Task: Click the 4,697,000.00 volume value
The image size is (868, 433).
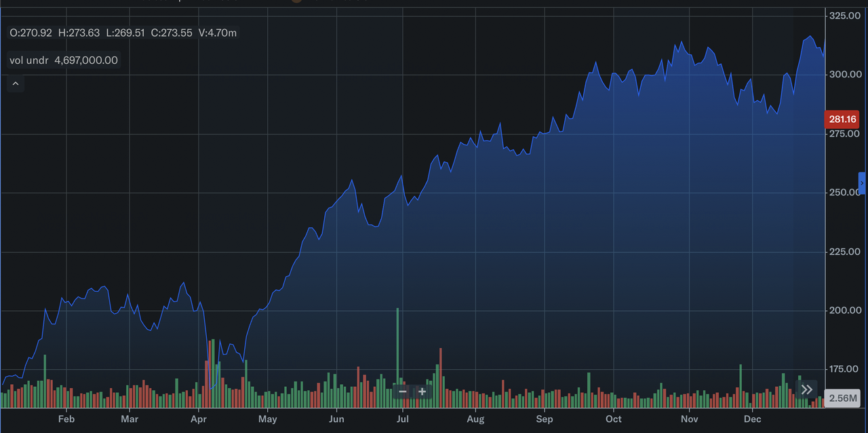Action: pyautogui.click(x=86, y=60)
